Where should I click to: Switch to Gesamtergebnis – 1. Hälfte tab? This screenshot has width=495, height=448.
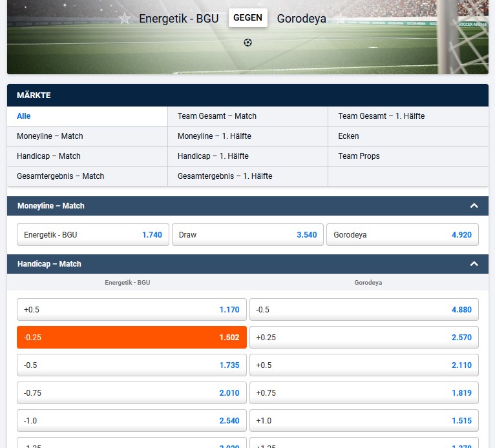pyautogui.click(x=247, y=176)
